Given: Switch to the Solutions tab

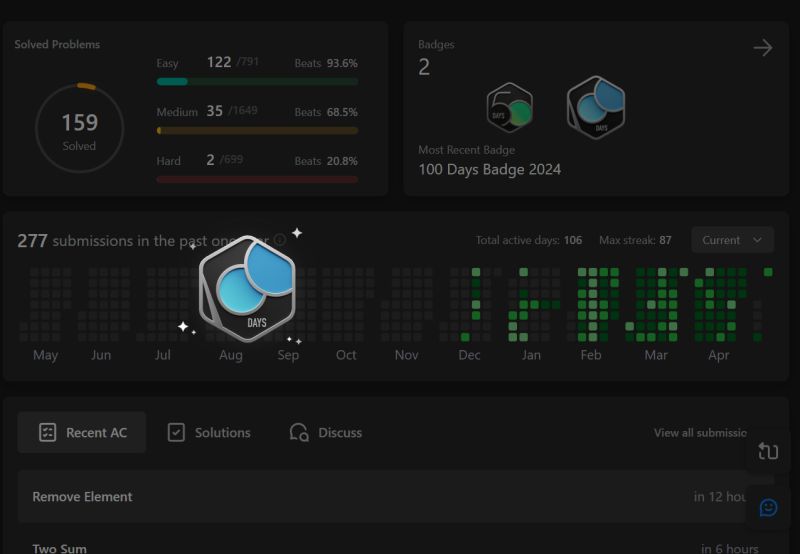Looking at the screenshot, I should pyautogui.click(x=209, y=433).
